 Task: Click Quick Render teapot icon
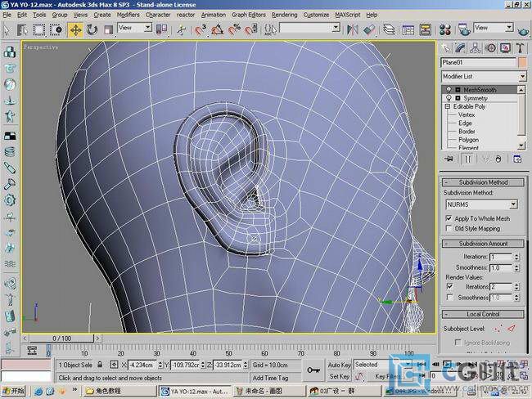[524, 31]
